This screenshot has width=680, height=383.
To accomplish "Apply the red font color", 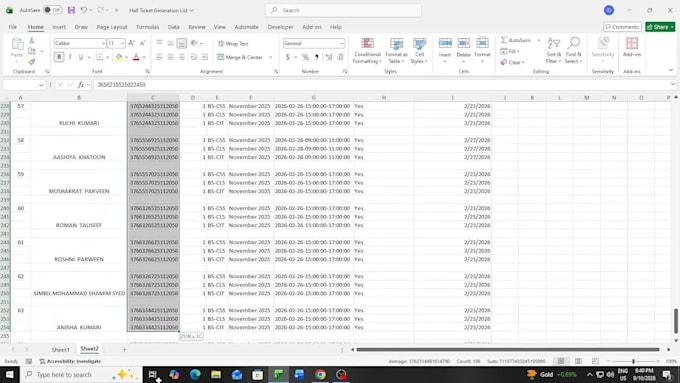I will tap(136, 57).
